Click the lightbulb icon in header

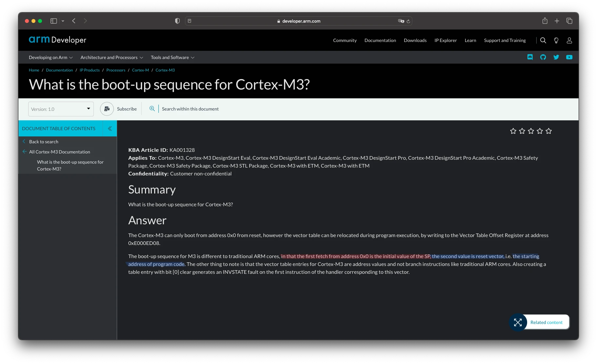point(556,40)
